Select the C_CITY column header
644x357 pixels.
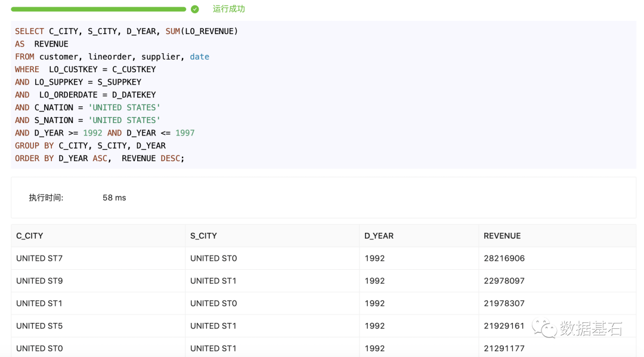point(30,236)
